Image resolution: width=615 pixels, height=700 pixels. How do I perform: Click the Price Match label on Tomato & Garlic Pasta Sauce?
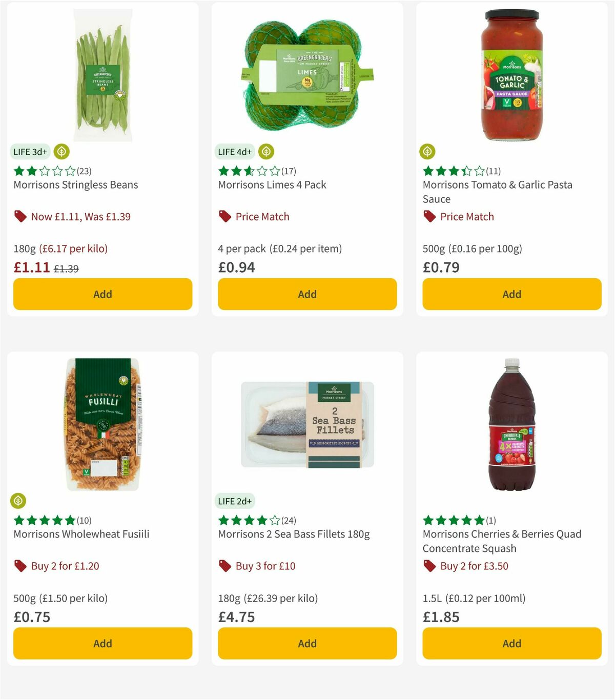pos(467,216)
